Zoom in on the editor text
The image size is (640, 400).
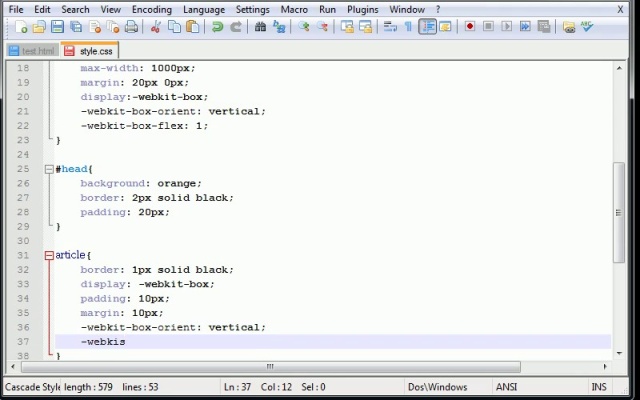[x=303, y=27]
